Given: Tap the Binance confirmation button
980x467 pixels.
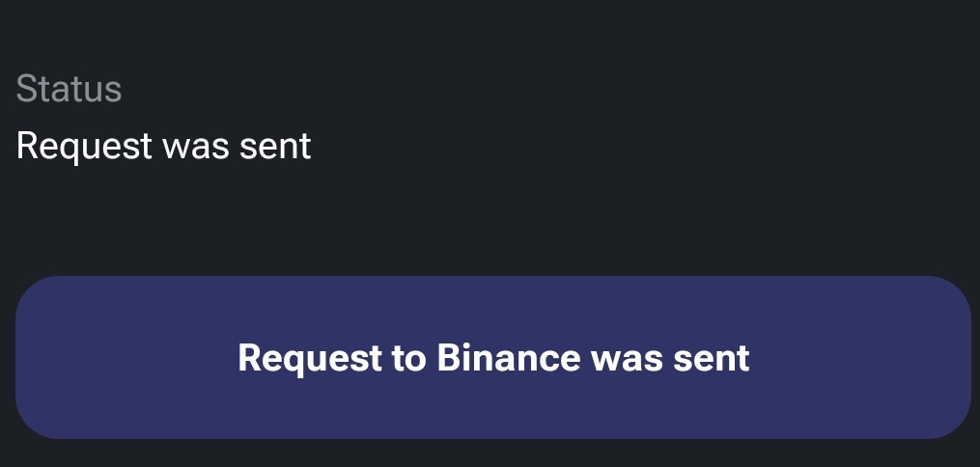Looking at the screenshot, I should [x=492, y=357].
